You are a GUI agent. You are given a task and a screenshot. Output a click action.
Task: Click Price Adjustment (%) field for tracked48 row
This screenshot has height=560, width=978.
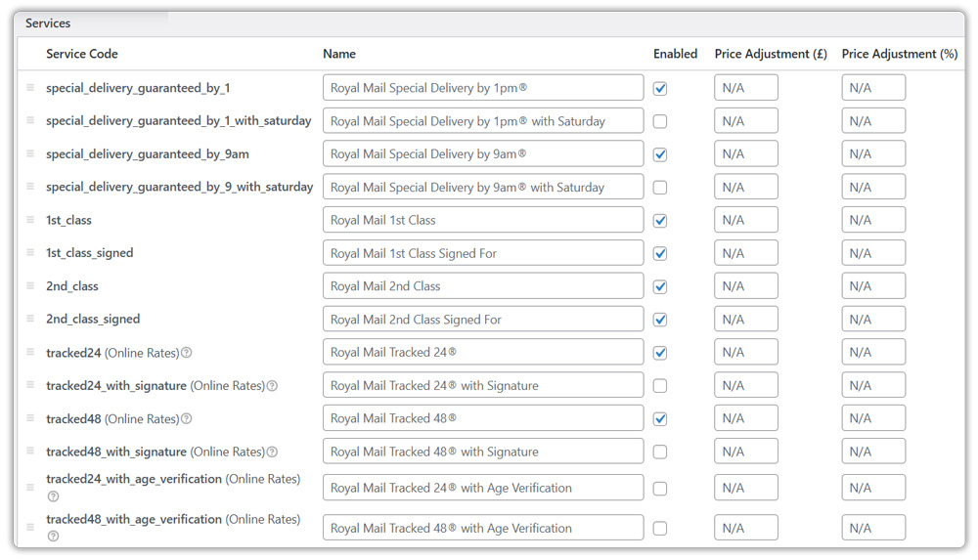[873, 418]
